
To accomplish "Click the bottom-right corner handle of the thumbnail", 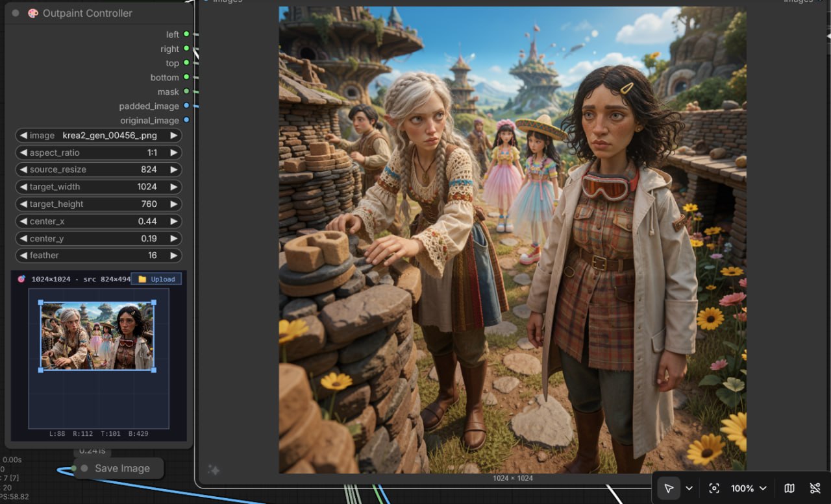I will 154,370.
